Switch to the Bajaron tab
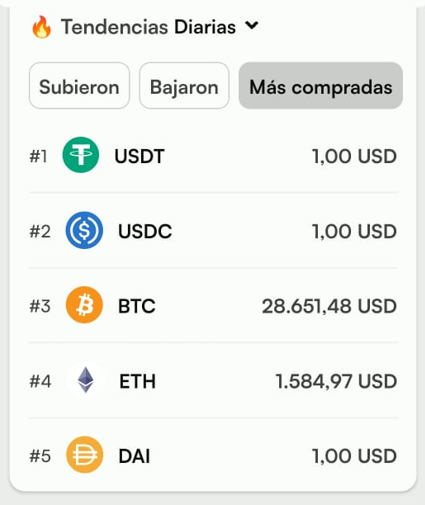 coord(184,86)
